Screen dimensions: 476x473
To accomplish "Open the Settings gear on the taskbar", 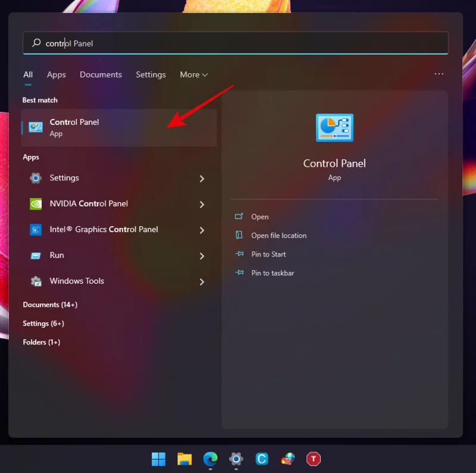I will [236, 459].
